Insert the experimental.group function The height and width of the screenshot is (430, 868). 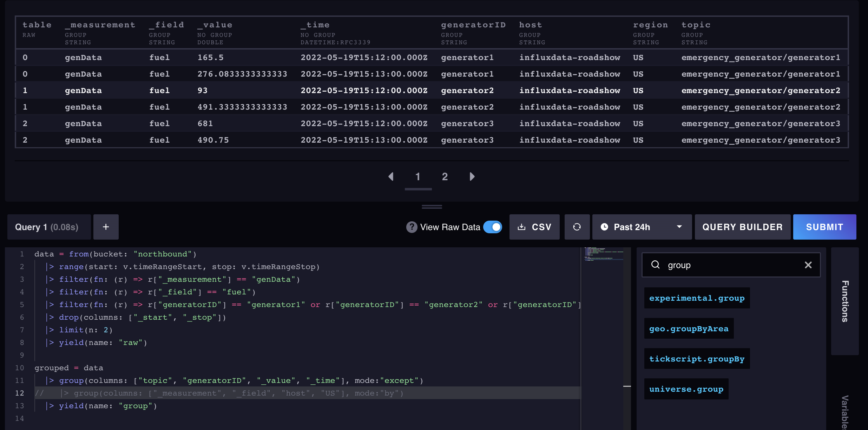click(697, 298)
